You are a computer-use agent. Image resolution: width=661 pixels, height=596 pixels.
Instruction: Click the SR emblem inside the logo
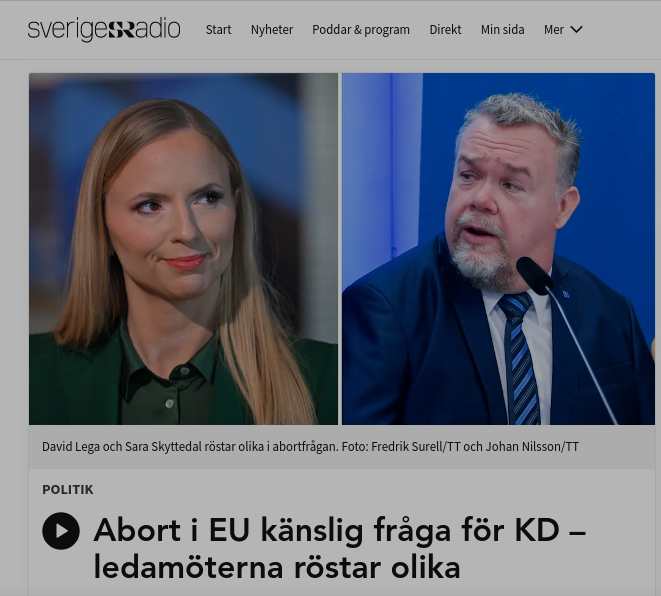click(122, 30)
